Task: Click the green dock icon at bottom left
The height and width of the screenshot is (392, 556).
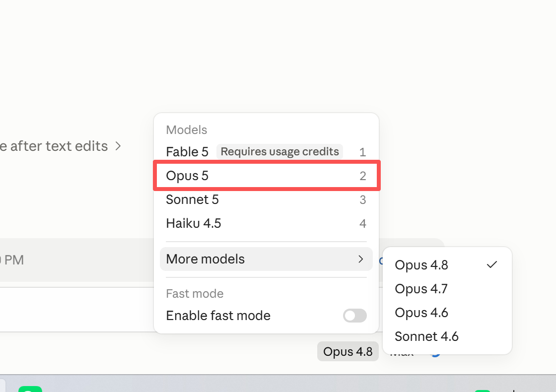Action: pyautogui.click(x=30, y=389)
